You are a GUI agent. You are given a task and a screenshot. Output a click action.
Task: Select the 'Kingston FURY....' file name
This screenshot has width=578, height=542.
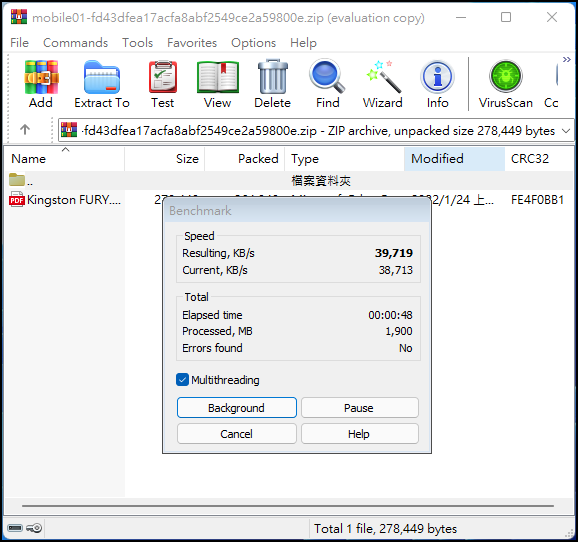[74, 200]
